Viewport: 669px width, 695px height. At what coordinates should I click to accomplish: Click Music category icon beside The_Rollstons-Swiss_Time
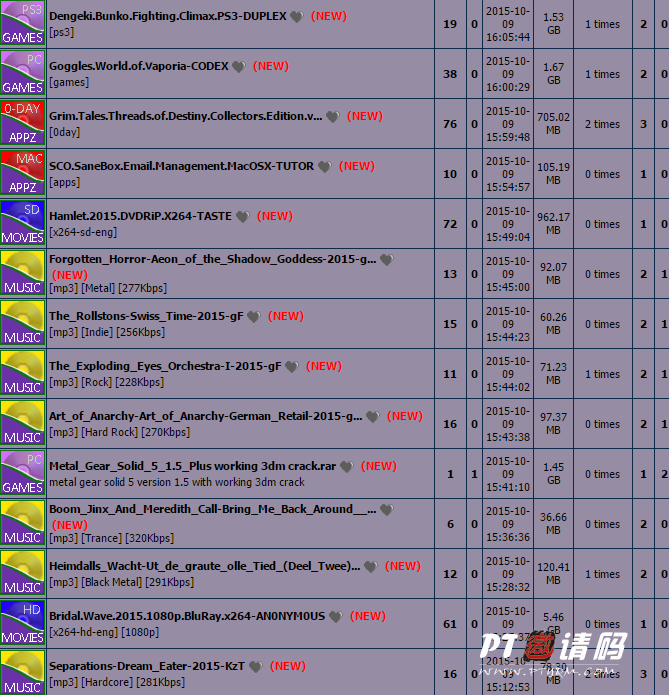(x=23, y=323)
